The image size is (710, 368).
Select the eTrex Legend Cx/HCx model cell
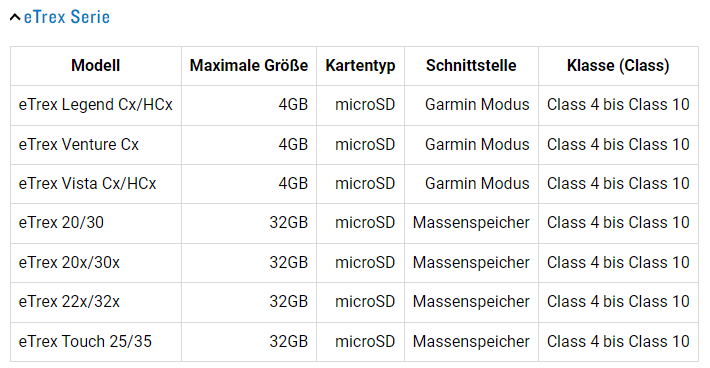pos(96,105)
